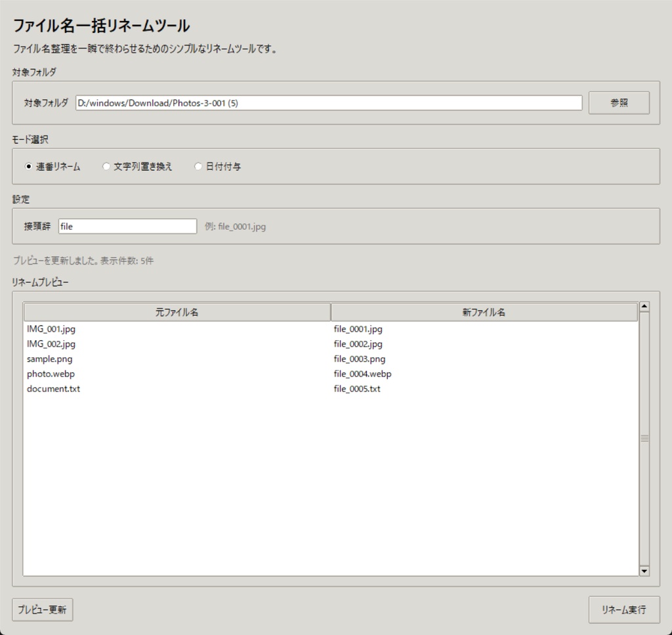Click the scrollbar up arrow
The width and height of the screenshot is (672, 635).
tap(644, 305)
